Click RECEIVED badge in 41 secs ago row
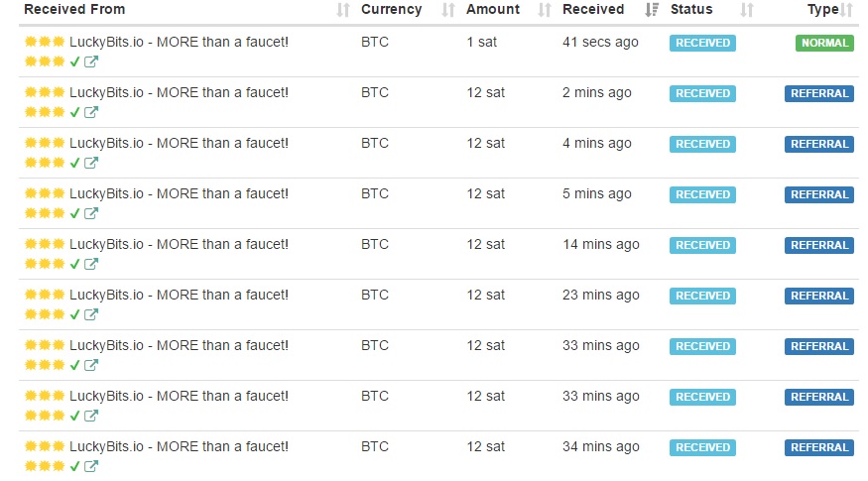 702,44
